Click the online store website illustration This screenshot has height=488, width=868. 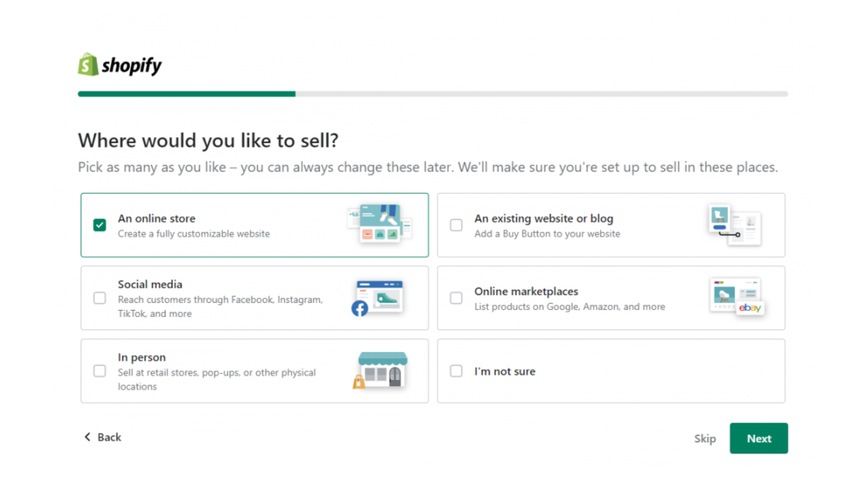(379, 223)
